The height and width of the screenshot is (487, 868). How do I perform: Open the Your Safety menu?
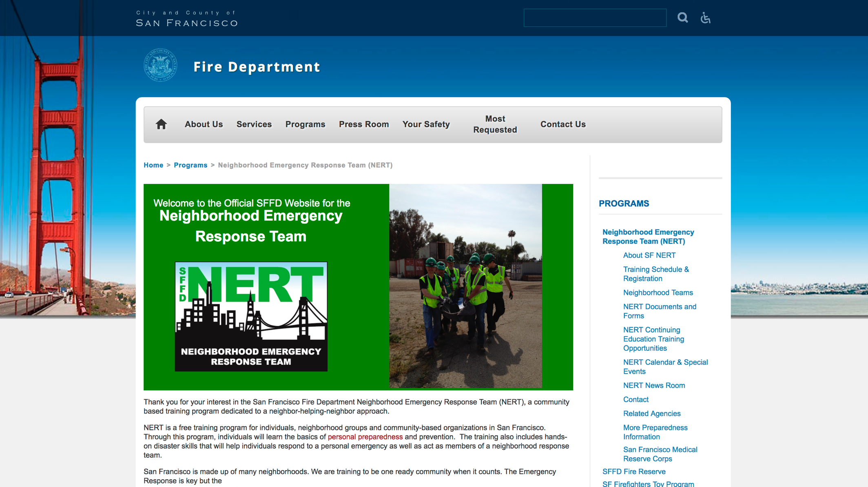[x=426, y=124]
